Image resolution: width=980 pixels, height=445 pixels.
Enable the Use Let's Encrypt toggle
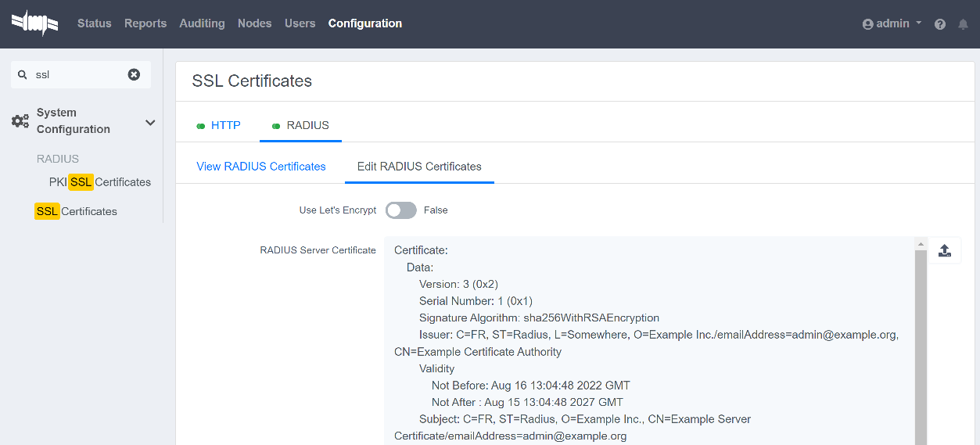(x=400, y=210)
